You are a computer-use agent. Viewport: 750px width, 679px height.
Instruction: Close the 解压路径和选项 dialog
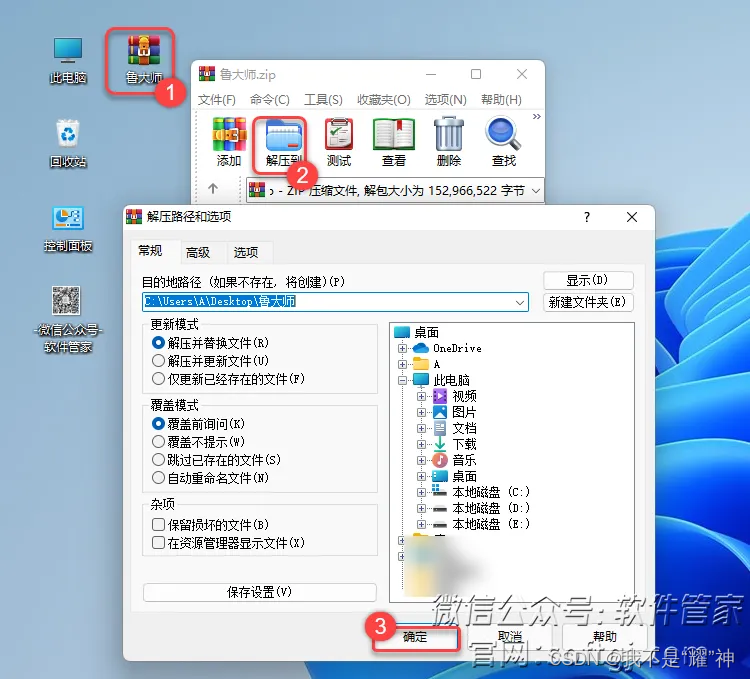click(631, 217)
